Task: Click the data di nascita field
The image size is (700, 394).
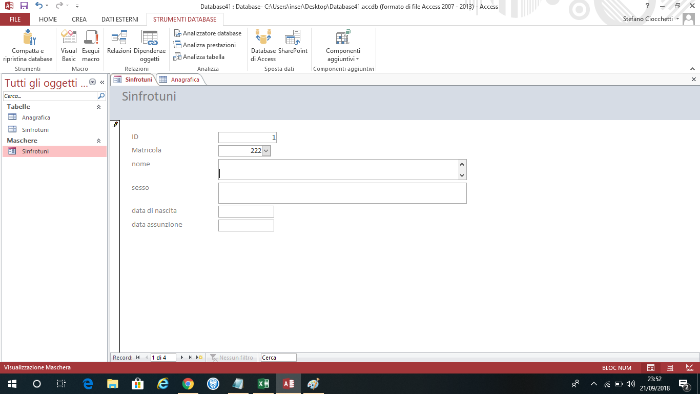Action: coord(246,212)
